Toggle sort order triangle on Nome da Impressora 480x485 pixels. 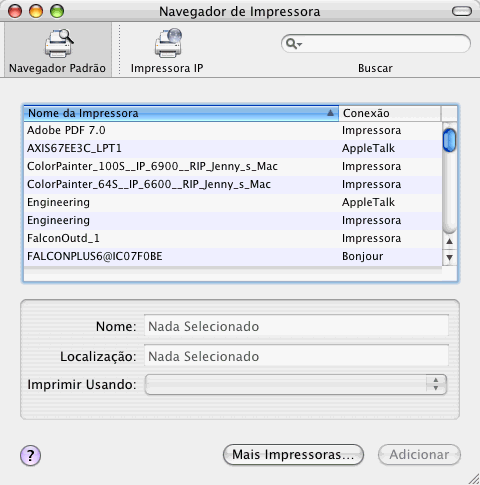pos(330,113)
